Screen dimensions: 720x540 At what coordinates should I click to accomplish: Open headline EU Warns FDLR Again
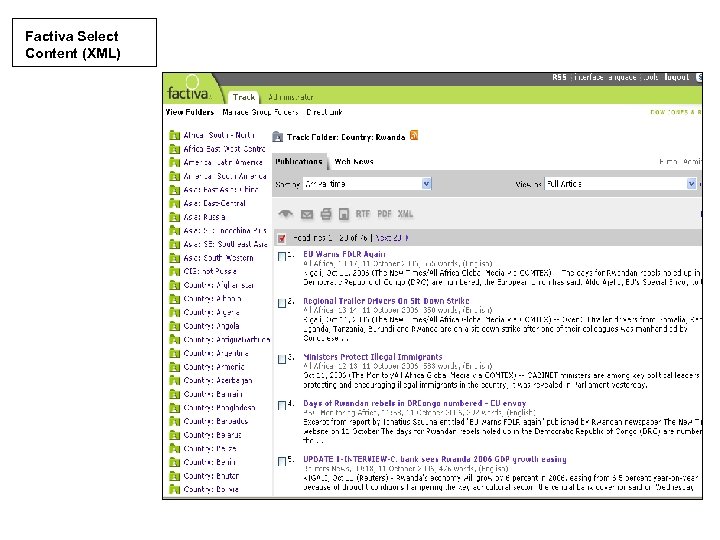[x=344, y=254]
